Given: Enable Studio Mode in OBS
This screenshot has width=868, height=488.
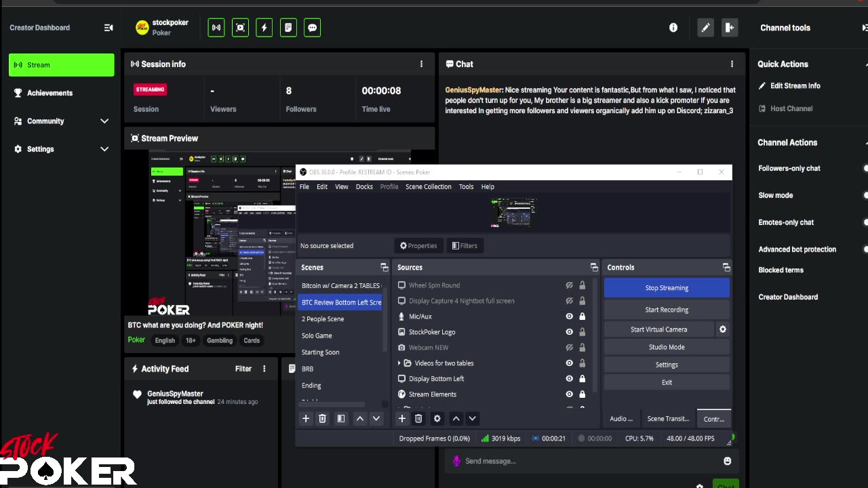Looking at the screenshot, I should [x=667, y=347].
